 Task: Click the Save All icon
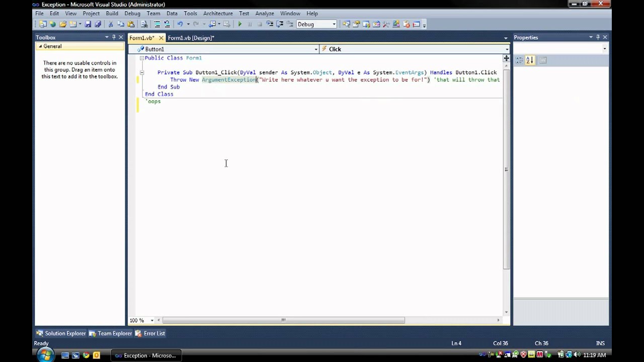98,24
